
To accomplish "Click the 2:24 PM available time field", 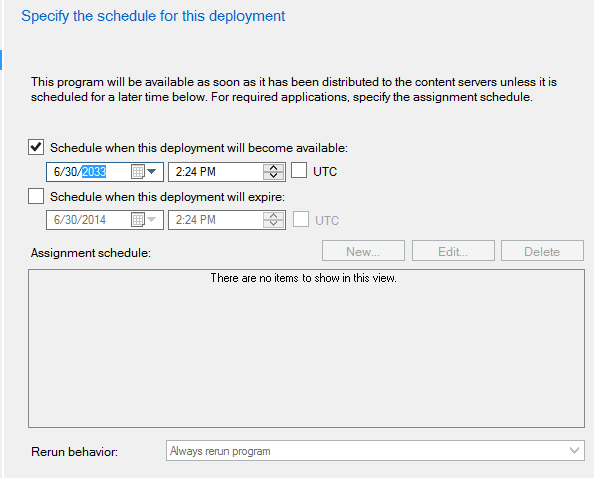I will [216, 172].
